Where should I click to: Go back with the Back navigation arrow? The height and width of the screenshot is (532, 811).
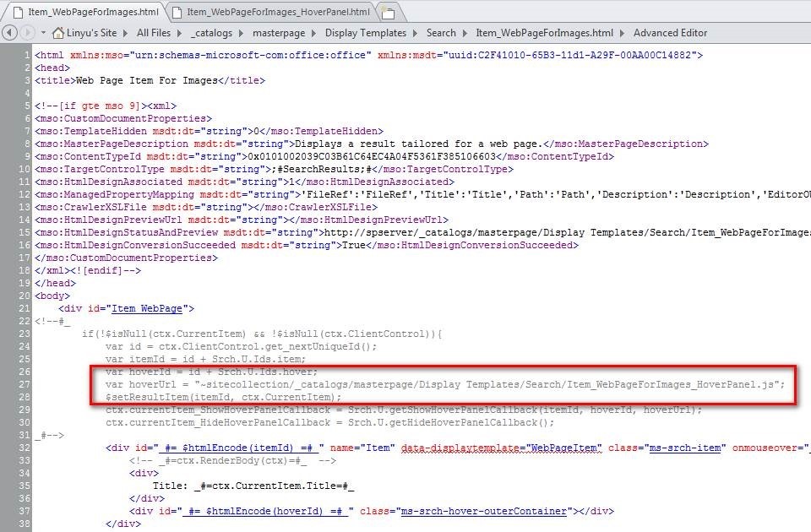click(x=9, y=33)
